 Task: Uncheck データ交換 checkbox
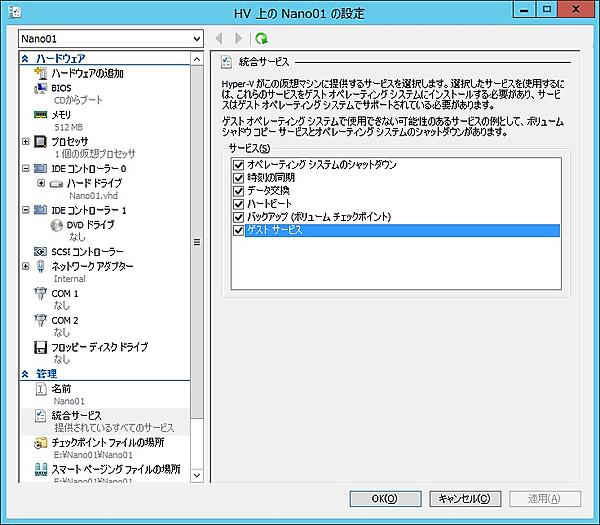(238, 191)
